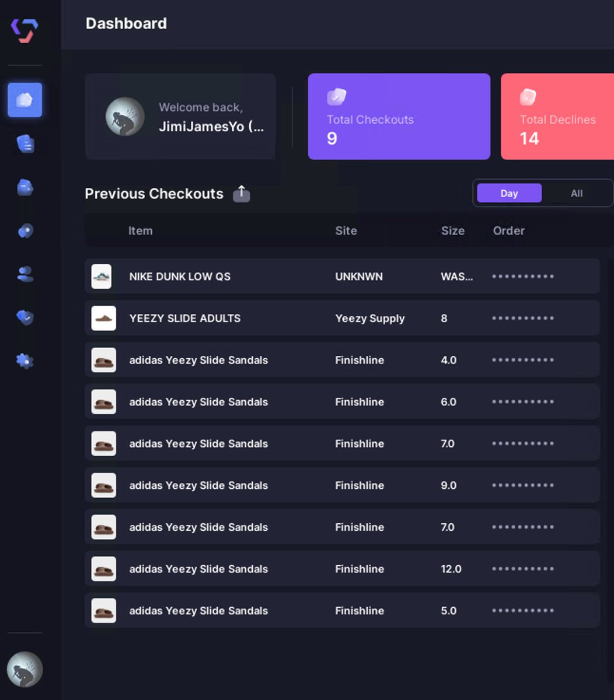Select the Day filter toggle

point(509,193)
